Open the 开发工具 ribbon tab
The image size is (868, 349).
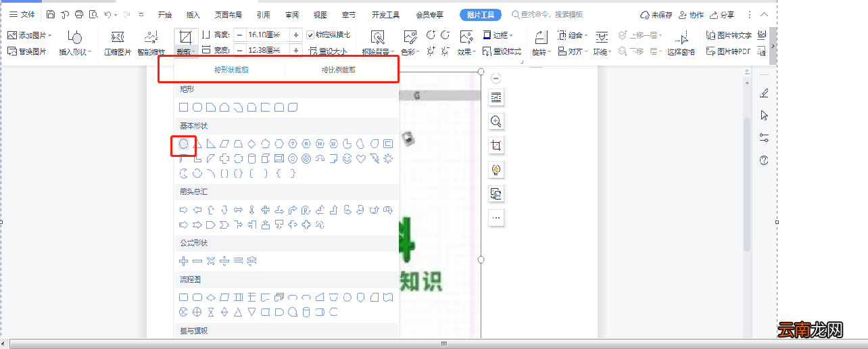click(x=386, y=14)
